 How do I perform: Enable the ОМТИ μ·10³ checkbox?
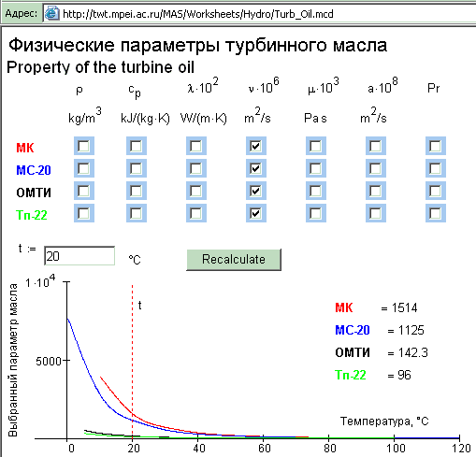(x=316, y=191)
